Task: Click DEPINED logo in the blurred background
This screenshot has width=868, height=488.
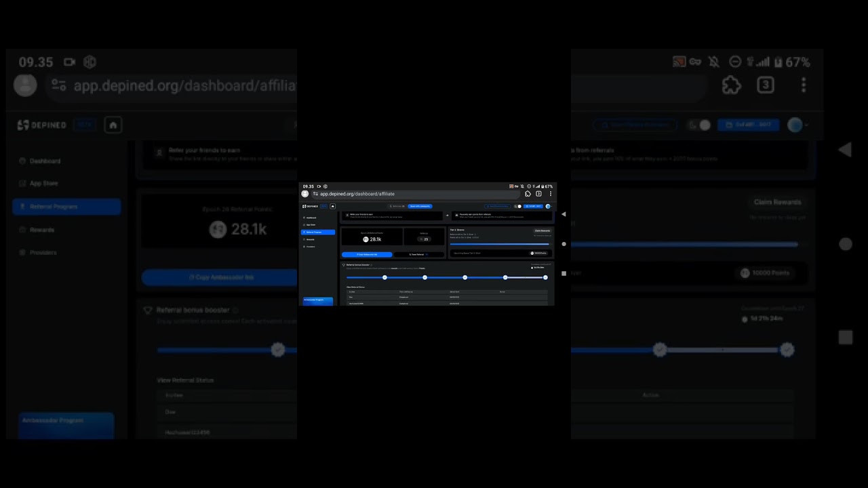Action: tap(42, 125)
